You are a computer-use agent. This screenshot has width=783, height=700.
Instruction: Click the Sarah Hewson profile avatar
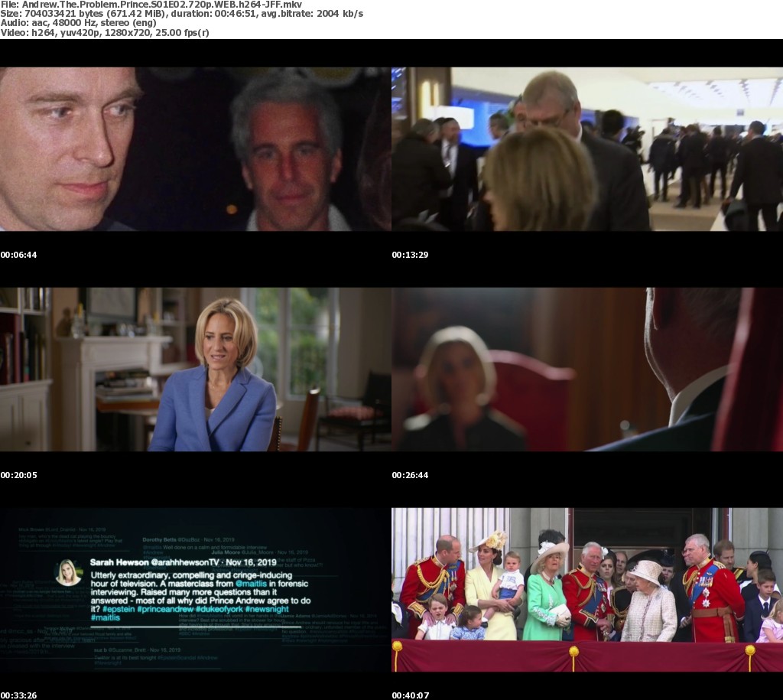pyautogui.click(x=67, y=572)
